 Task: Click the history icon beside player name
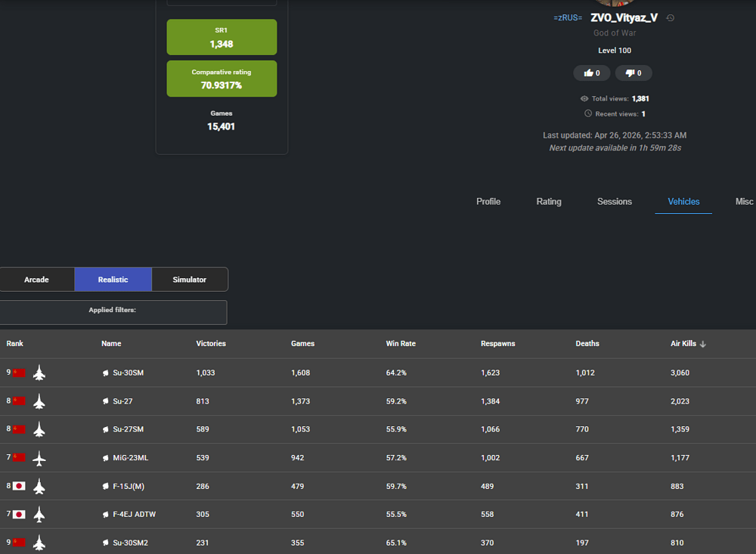(x=671, y=18)
